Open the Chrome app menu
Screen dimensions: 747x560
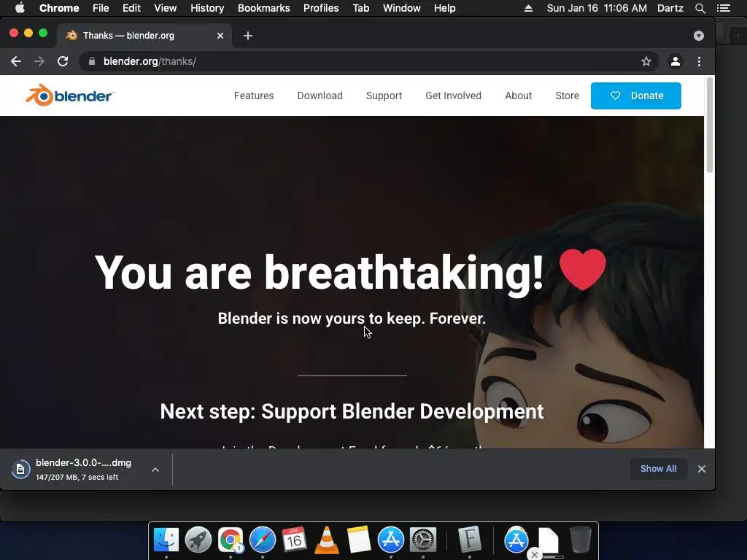point(59,8)
